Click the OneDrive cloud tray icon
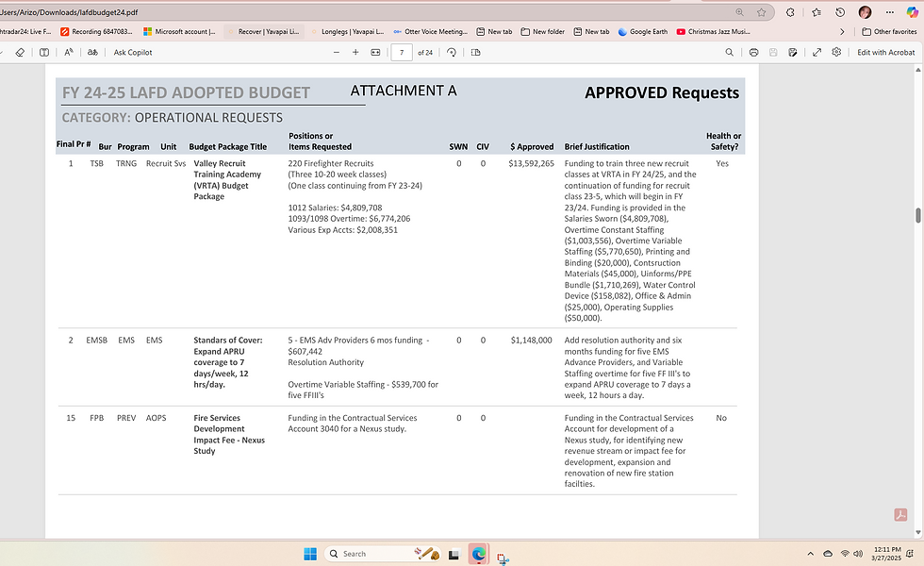The width and height of the screenshot is (924, 566). pos(828,554)
